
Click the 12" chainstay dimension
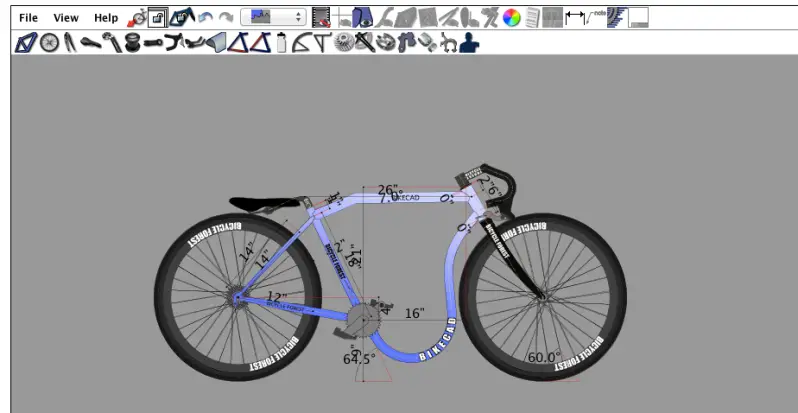tap(277, 297)
